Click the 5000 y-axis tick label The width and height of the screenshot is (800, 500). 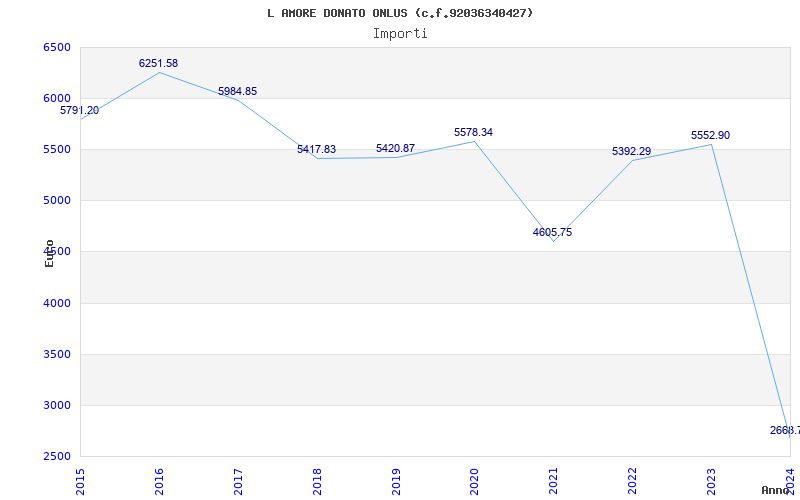(57, 201)
